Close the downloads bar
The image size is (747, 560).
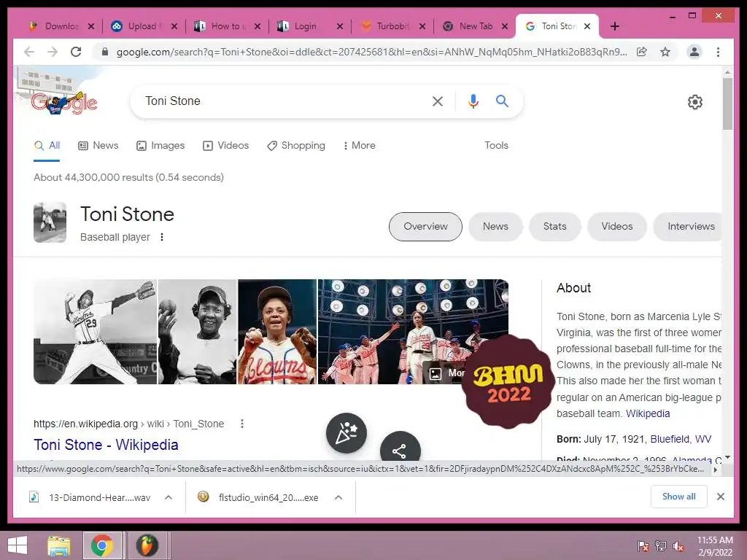point(720,497)
